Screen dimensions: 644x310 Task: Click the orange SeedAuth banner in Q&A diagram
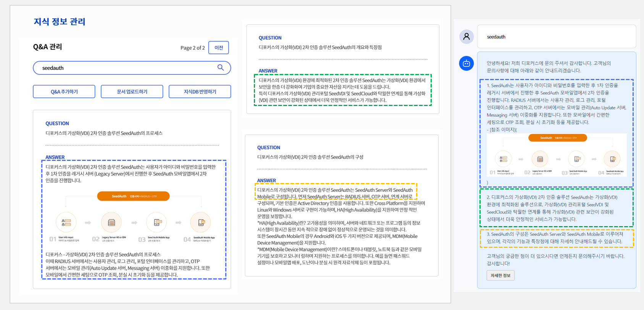click(133, 196)
